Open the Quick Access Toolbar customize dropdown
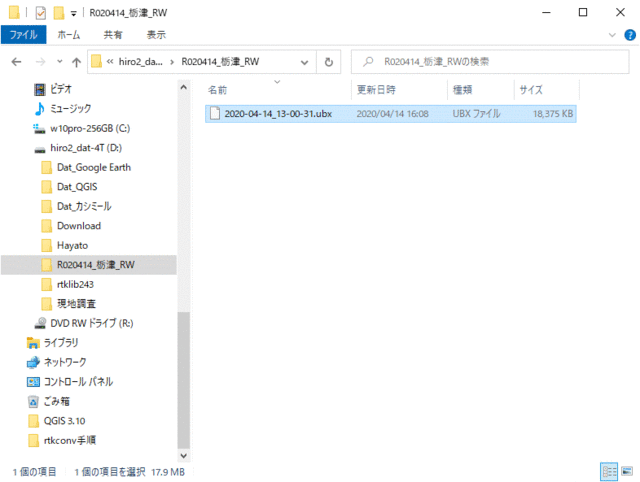Viewport: 640px width, 482px height. [x=73, y=14]
